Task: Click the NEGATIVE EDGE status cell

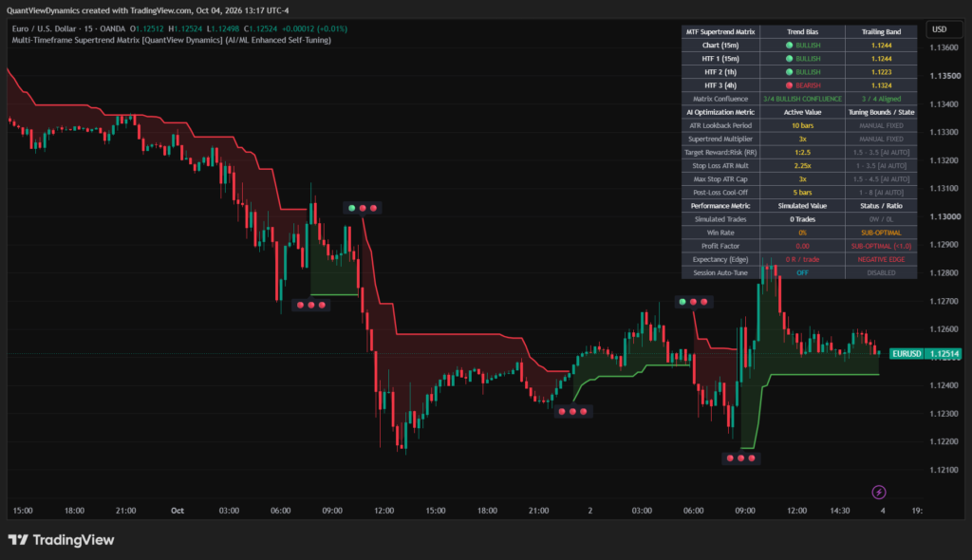Action: coord(881,260)
